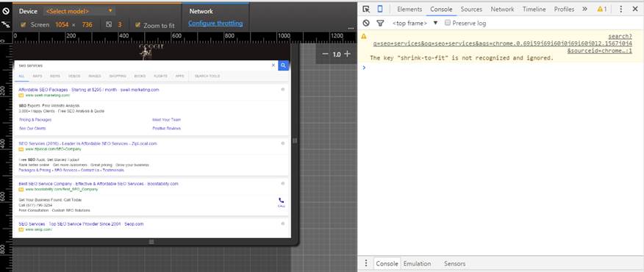Screen dimensions: 644x272
Task: Close the DevTools panel with X
Action: point(634,9)
